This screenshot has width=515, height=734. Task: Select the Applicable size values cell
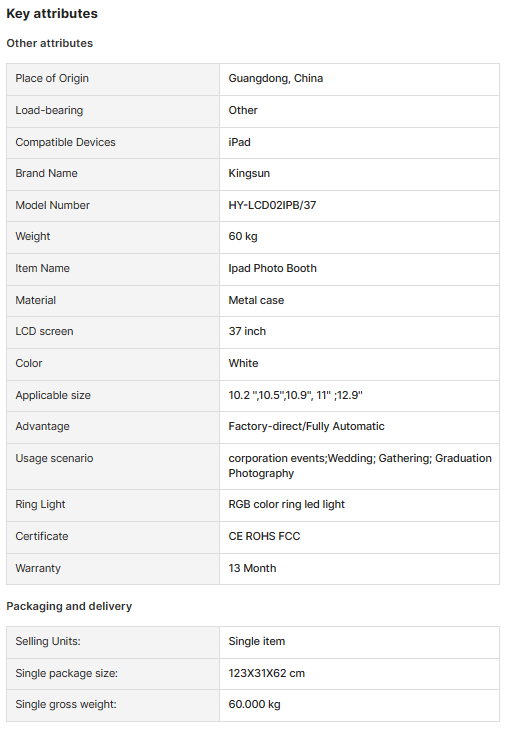pyautogui.click(x=359, y=396)
